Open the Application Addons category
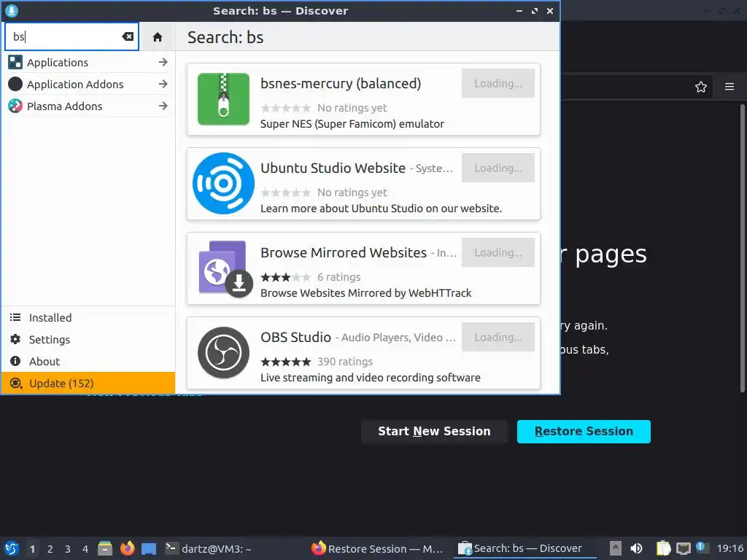This screenshot has width=747, height=560. click(88, 84)
